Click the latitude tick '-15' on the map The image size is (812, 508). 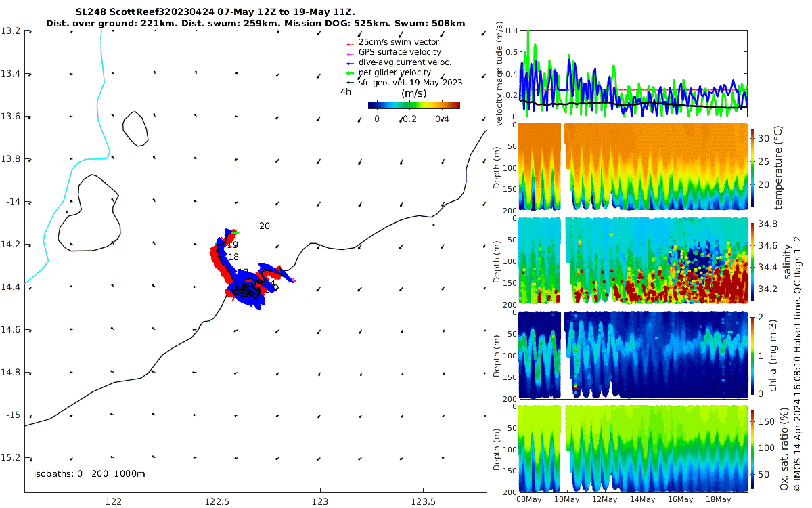pyautogui.click(x=14, y=415)
